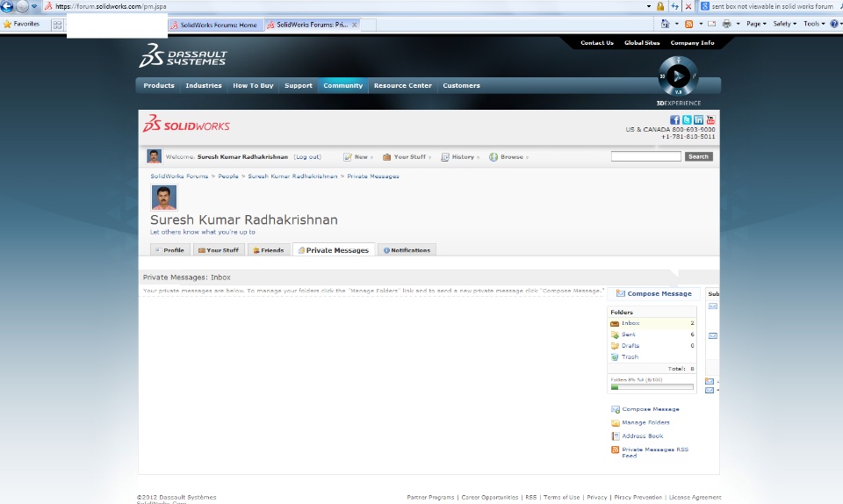Click the Print toolbar icon

727,24
